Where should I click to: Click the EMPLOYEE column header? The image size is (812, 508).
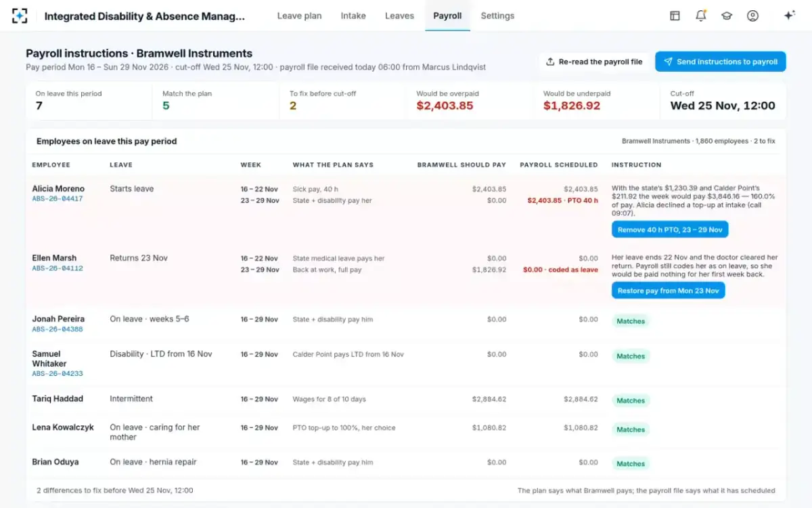pyautogui.click(x=51, y=165)
